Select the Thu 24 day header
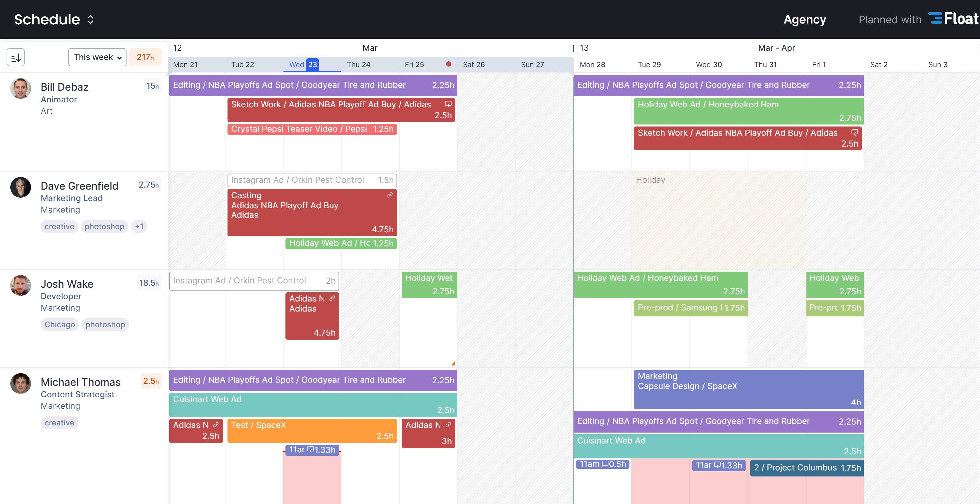The image size is (980, 504). coord(358,64)
